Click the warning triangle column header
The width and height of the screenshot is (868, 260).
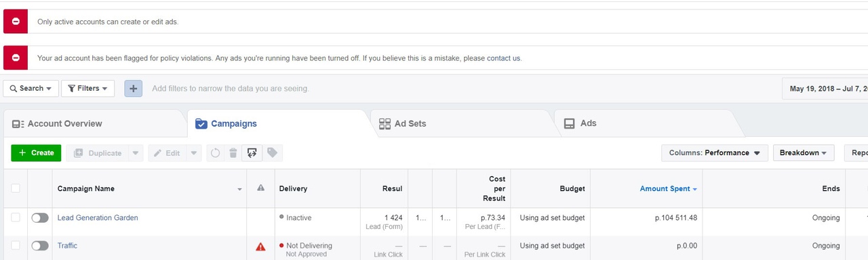click(x=260, y=188)
